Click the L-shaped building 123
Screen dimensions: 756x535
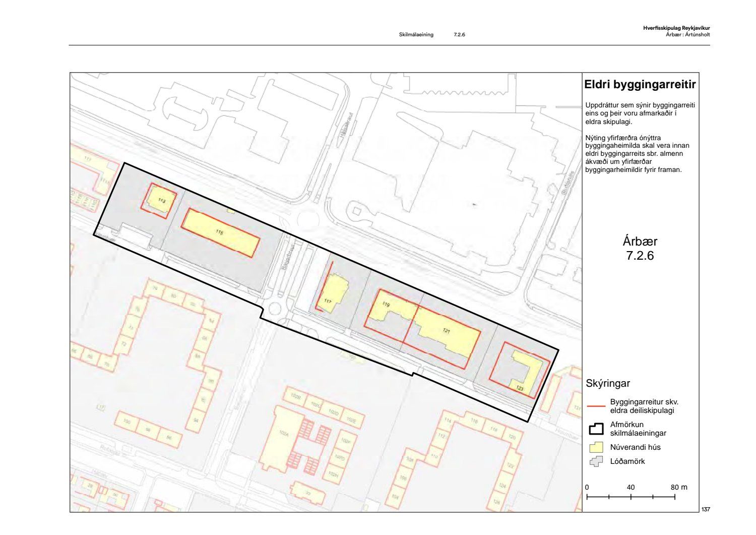(x=525, y=376)
